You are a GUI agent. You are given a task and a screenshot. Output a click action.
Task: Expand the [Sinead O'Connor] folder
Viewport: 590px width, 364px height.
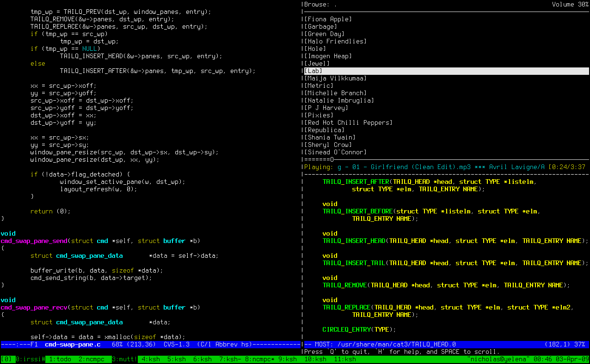(x=335, y=152)
